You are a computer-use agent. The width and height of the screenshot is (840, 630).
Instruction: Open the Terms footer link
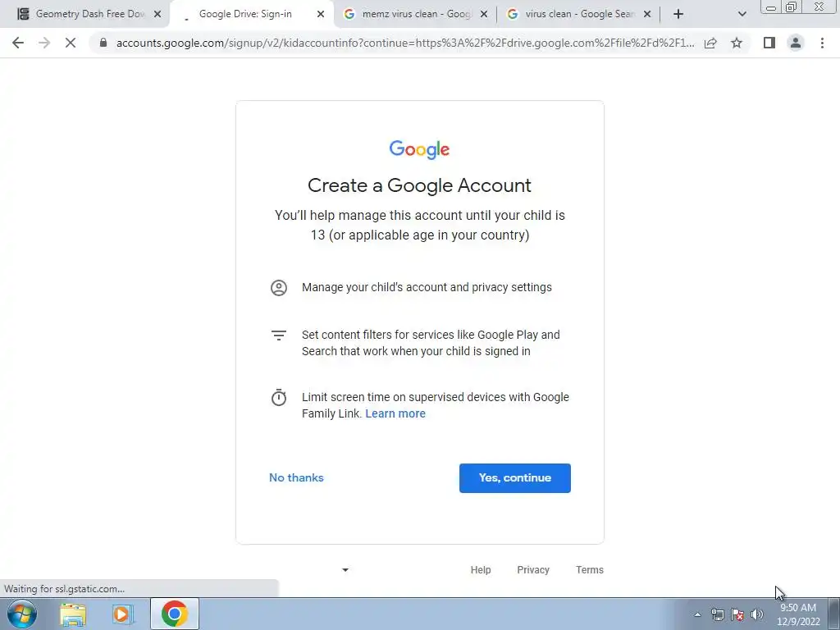(590, 570)
